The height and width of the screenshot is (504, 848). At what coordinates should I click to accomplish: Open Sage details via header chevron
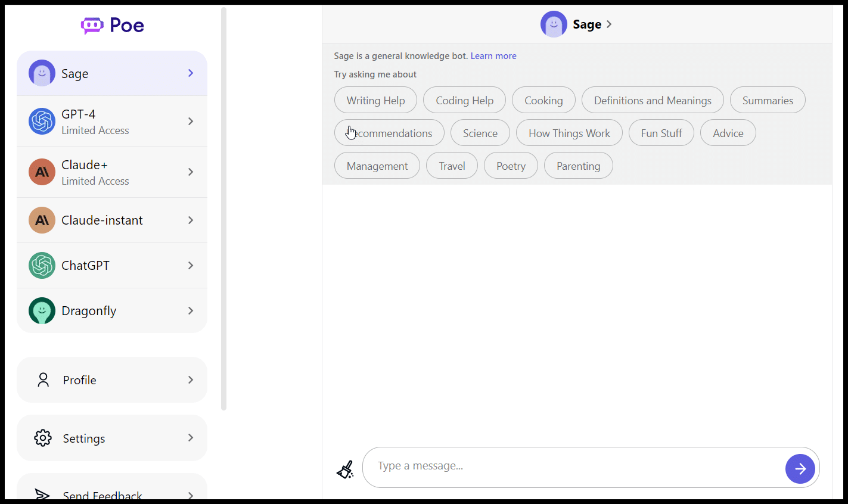tap(609, 24)
